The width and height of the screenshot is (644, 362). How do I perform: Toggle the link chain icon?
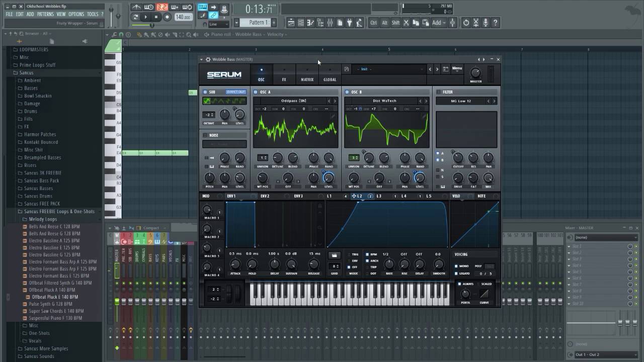pyautogui.click(x=213, y=16)
